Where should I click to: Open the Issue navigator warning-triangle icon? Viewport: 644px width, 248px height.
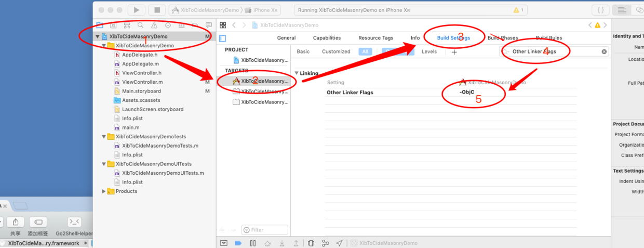pos(154,25)
